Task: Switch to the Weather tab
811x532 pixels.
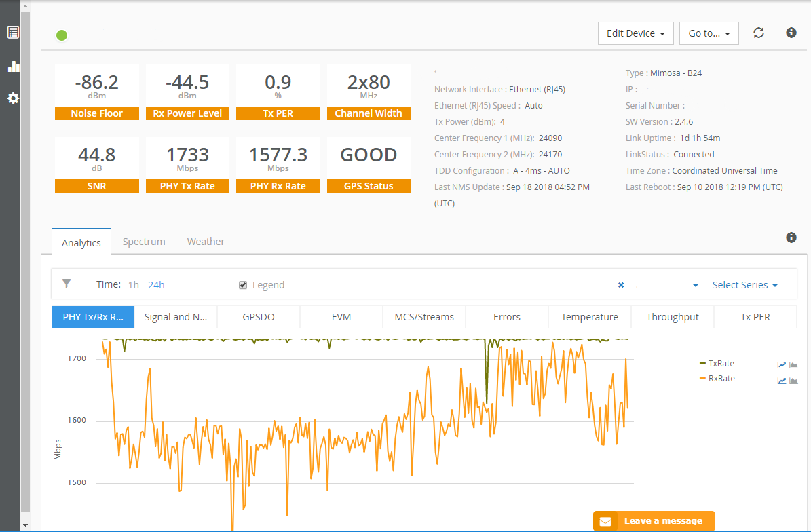Action: (206, 242)
